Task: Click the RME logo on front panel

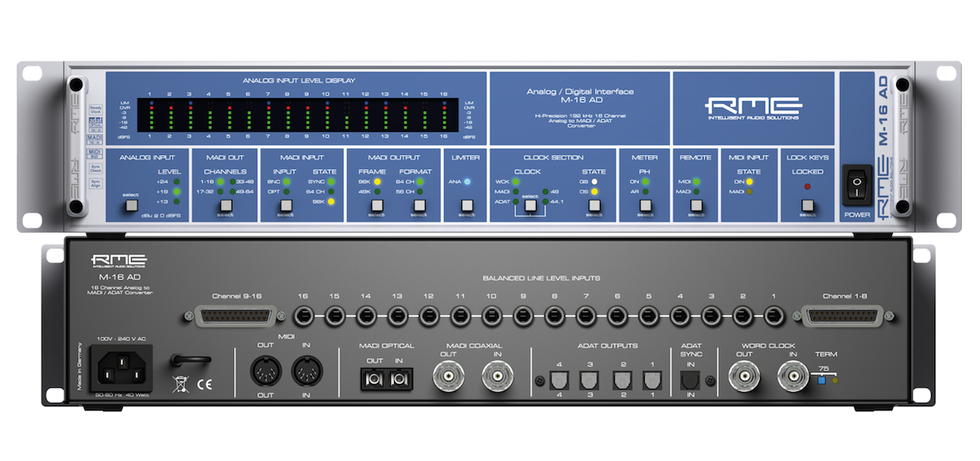Action: (x=753, y=108)
